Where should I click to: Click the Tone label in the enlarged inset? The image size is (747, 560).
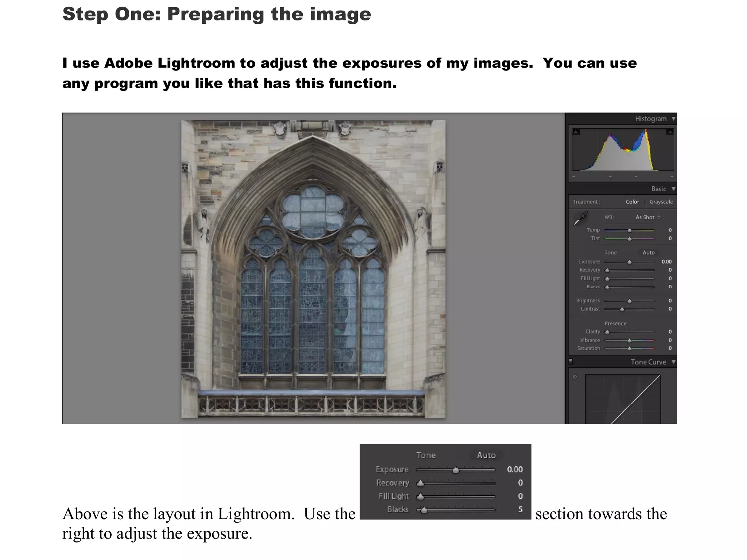(426, 455)
